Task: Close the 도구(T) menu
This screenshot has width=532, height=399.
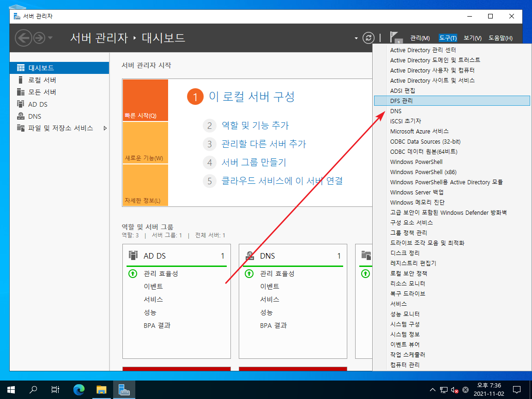Action: 448,38
